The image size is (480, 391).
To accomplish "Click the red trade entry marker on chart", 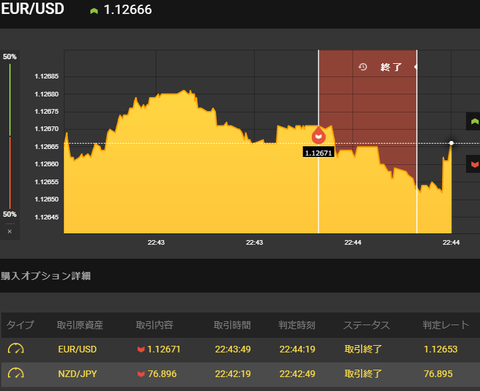I will (x=319, y=135).
